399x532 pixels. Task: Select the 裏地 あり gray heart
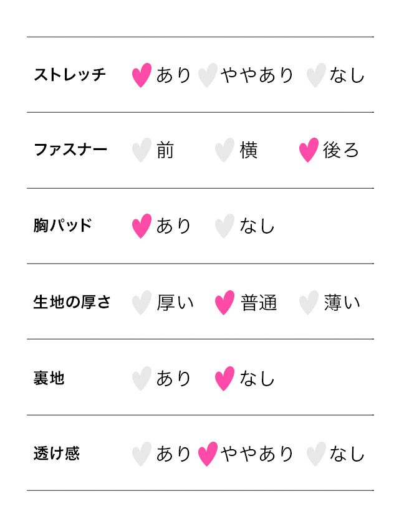click(142, 378)
